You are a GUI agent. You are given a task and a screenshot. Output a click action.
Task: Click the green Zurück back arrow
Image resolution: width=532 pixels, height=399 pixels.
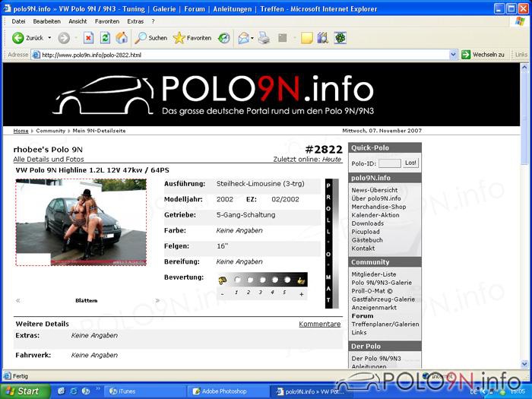tap(19, 37)
